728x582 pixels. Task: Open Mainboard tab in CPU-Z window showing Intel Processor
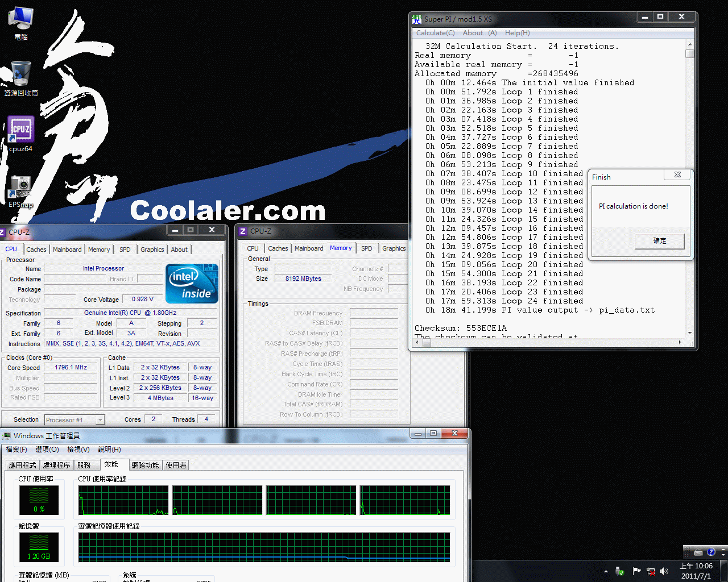pos(67,250)
